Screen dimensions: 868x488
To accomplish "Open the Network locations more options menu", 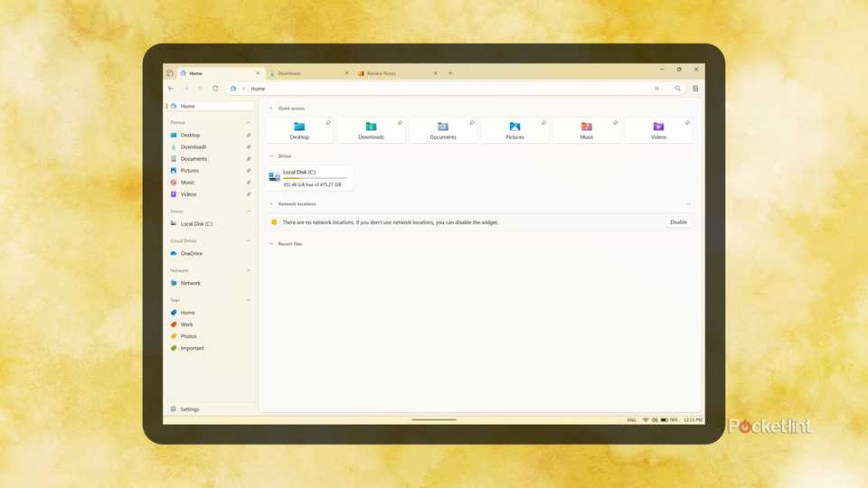I will click(x=688, y=204).
